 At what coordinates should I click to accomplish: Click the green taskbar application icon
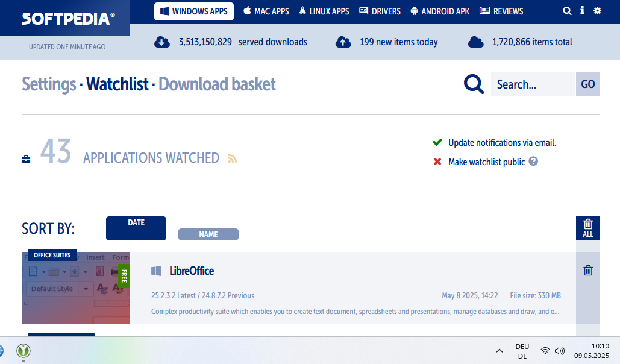coord(23,351)
